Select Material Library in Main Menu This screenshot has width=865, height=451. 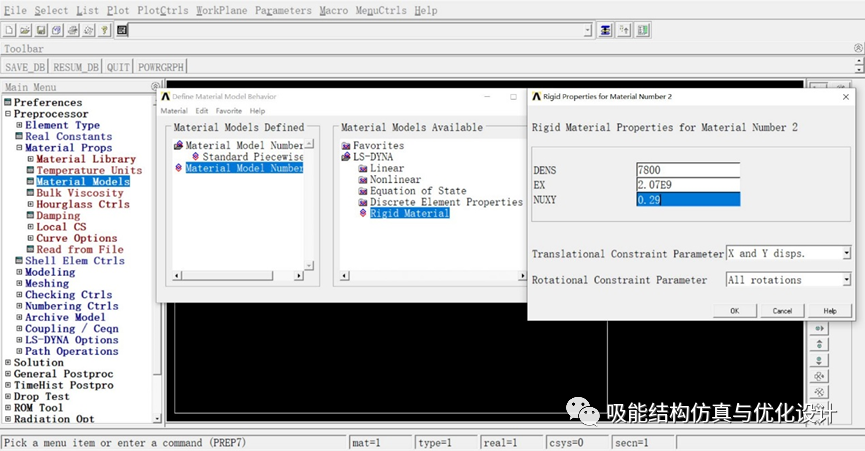pyautogui.click(x=86, y=159)
